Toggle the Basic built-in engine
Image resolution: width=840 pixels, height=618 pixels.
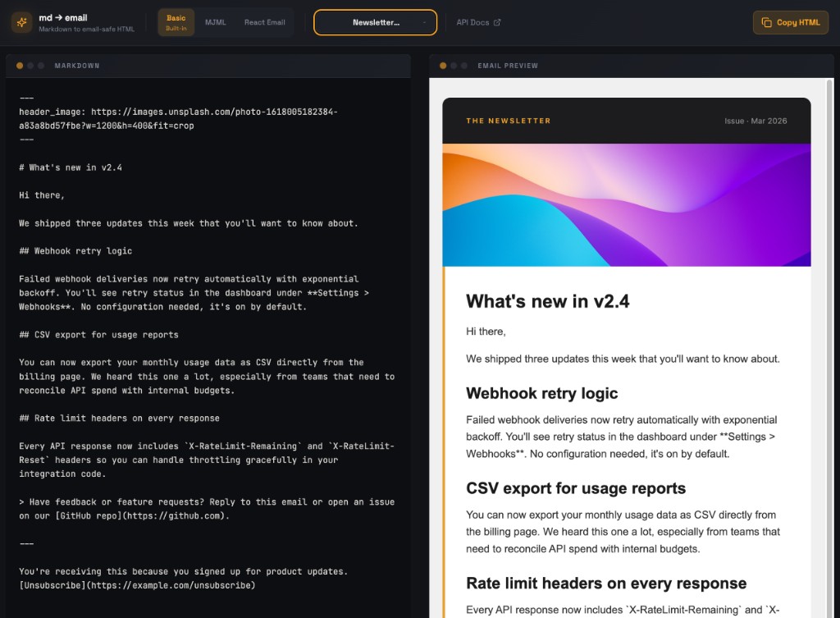[174, 22]
